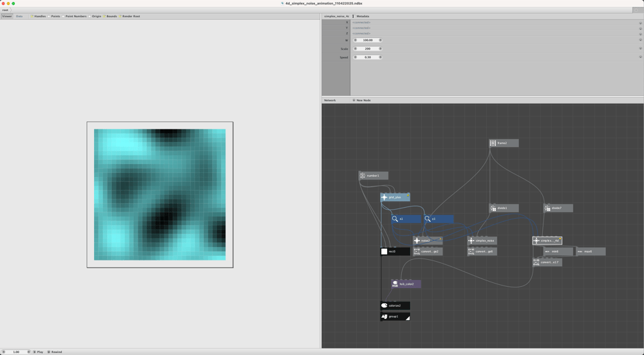Select the rect5 node icon
The height and width of the screenshot is (355, 644).
[x=384, y=251]
